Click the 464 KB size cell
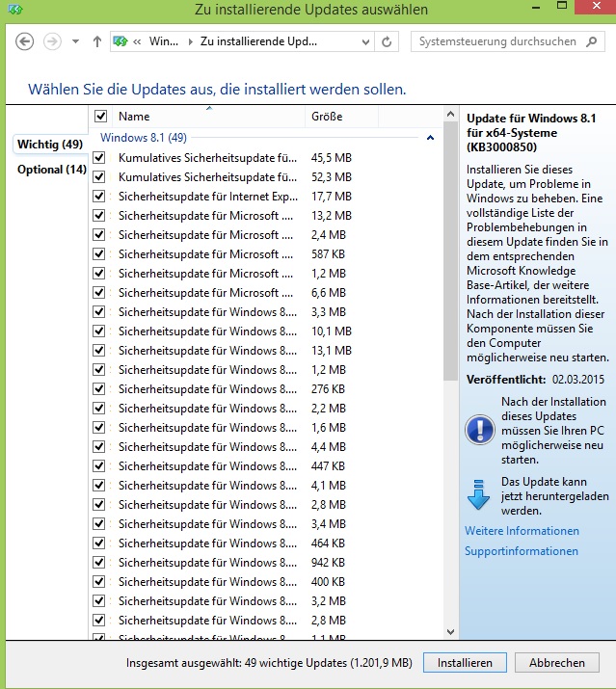The image size is (616, 689). (x=328, y=543)
